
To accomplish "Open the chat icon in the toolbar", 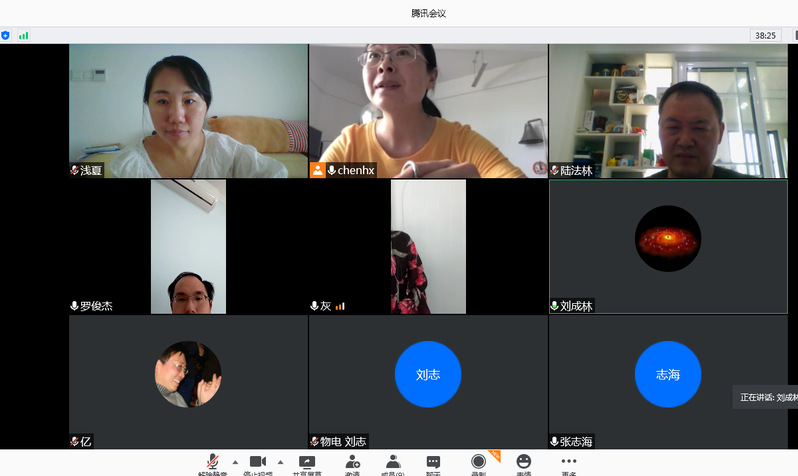I will pyautogui.click(x=433, y=462).
